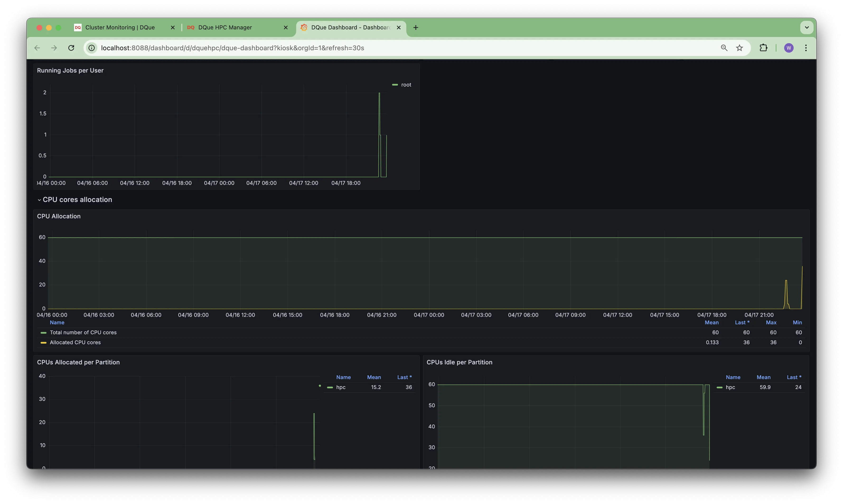Viewport: 843px width, 504px height.
Task: Click the browser forward arrow
Action: pyautogui.click(x=54, y=48)
